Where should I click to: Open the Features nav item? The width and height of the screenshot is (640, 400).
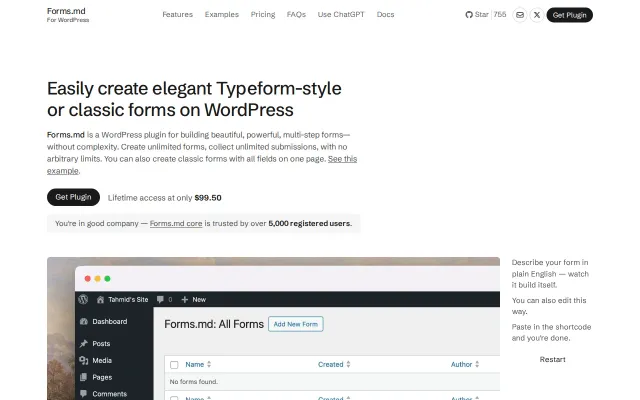(x=178, y=15)
